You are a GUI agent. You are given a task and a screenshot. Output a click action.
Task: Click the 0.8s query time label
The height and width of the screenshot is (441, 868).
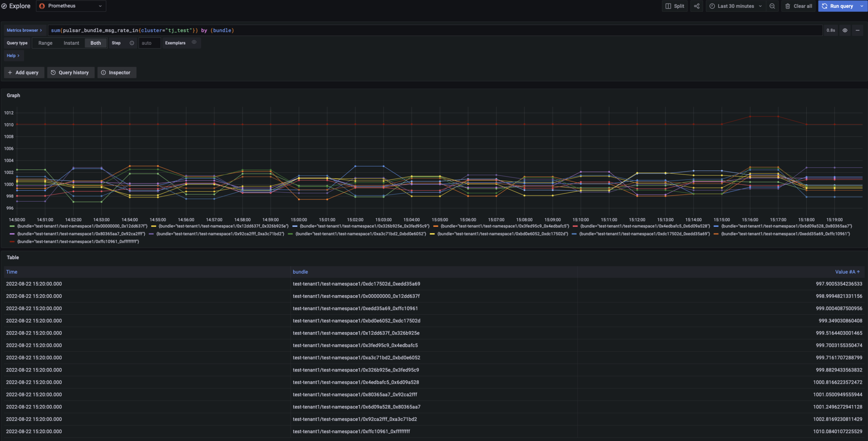(x=831, y=30)
